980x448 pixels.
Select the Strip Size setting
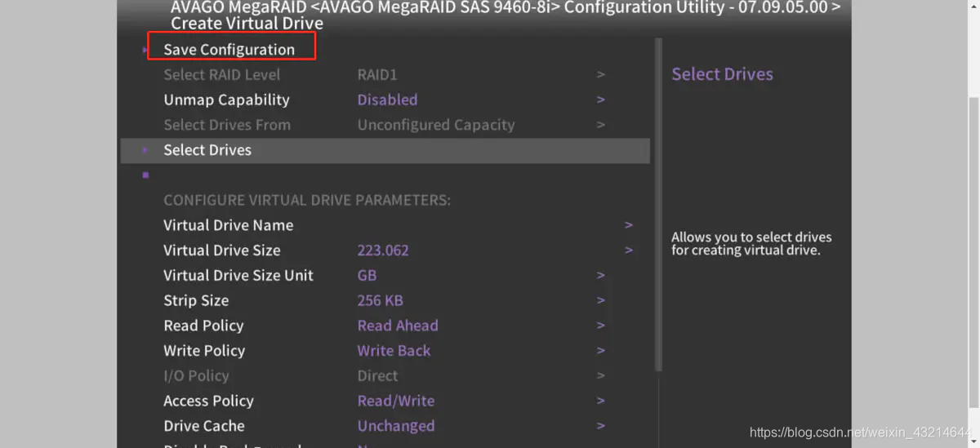coord(196,301)
